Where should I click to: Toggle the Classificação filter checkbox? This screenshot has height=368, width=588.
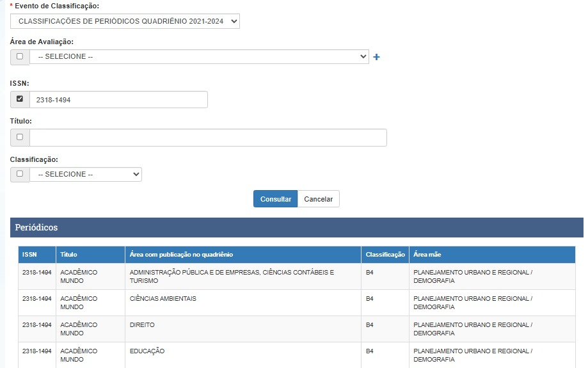click(19, 173)
